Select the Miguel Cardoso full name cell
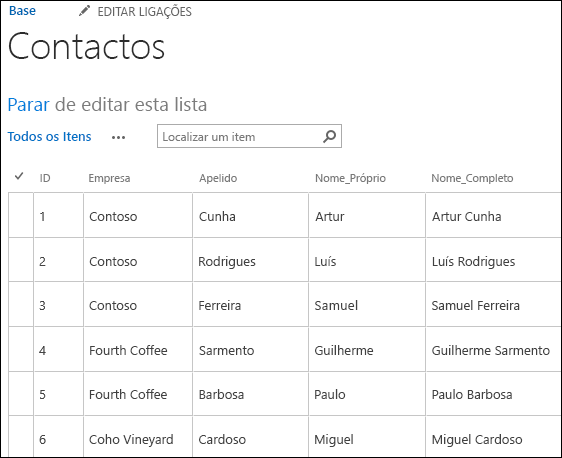This screenshot has height=458, width=562. (494, 436)
